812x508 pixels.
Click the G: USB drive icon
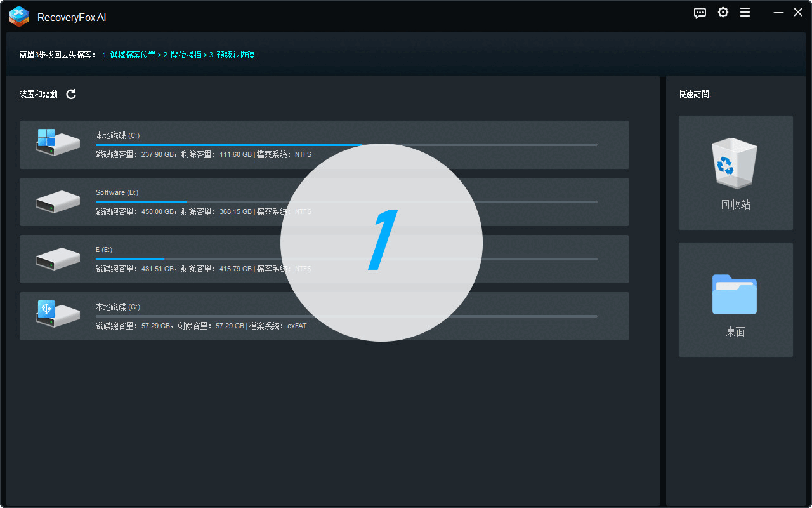pyautogui.click(x=57, y=315)
